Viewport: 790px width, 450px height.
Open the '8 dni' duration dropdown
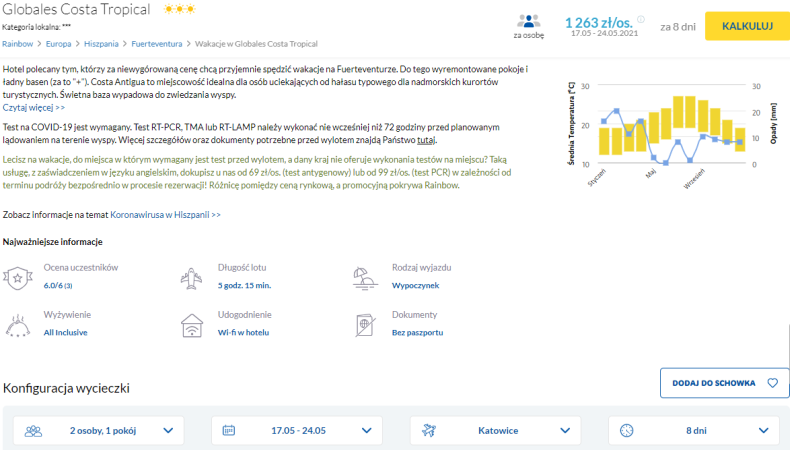694,430
